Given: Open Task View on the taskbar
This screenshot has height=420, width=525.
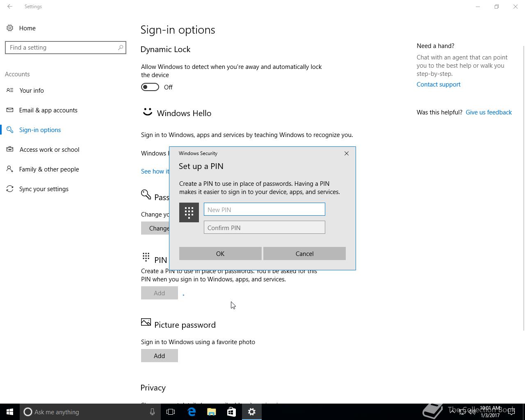Looking at the screenshot, I should click(x=171, y=412).
